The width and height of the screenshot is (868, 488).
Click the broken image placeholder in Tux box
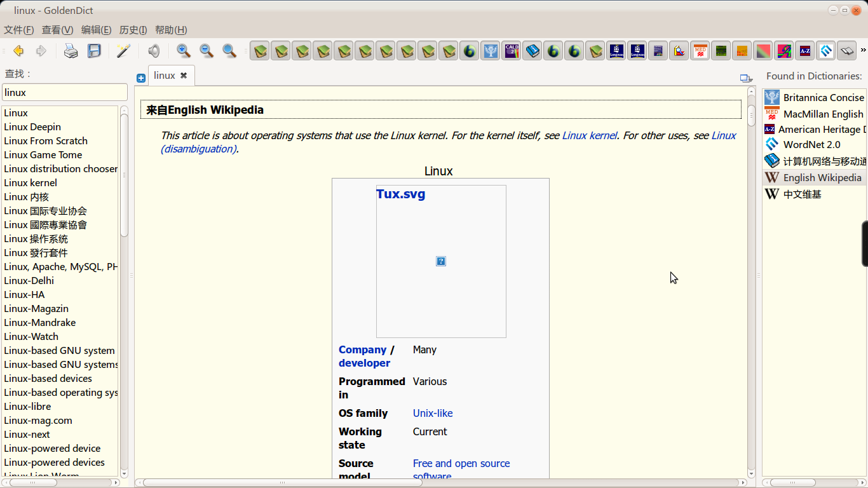pos(441,261)
